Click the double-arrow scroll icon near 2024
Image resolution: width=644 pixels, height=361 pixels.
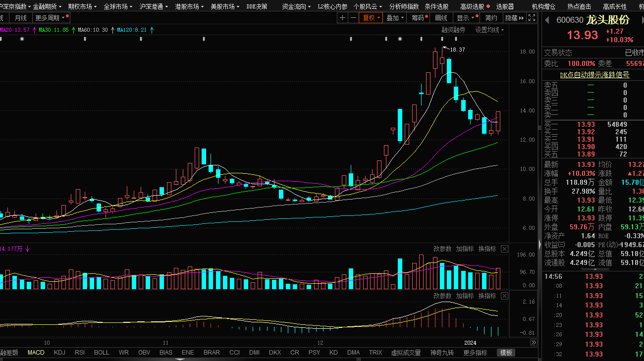coord(534,343)
